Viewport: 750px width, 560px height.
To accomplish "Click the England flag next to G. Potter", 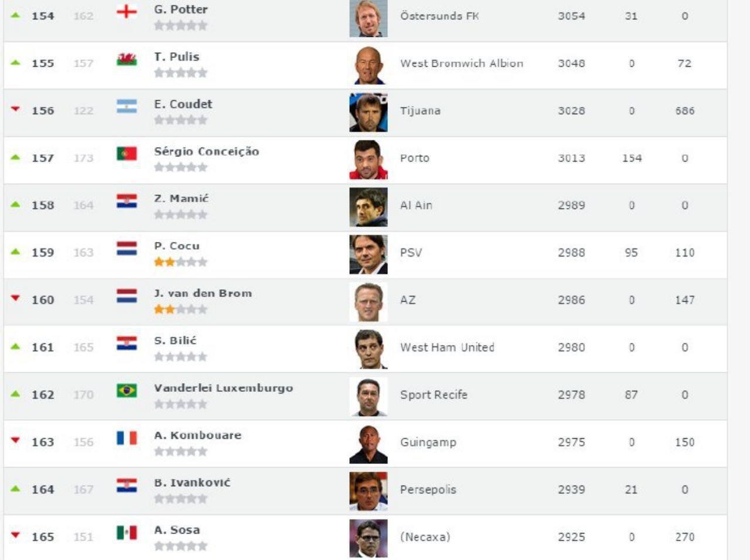I will [127, 11].
